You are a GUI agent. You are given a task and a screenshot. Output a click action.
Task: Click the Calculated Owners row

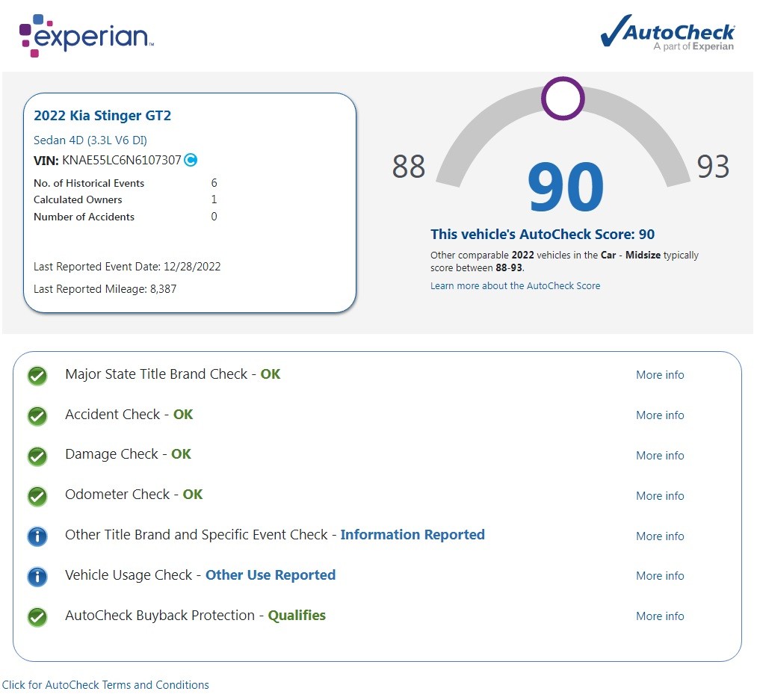126,199
